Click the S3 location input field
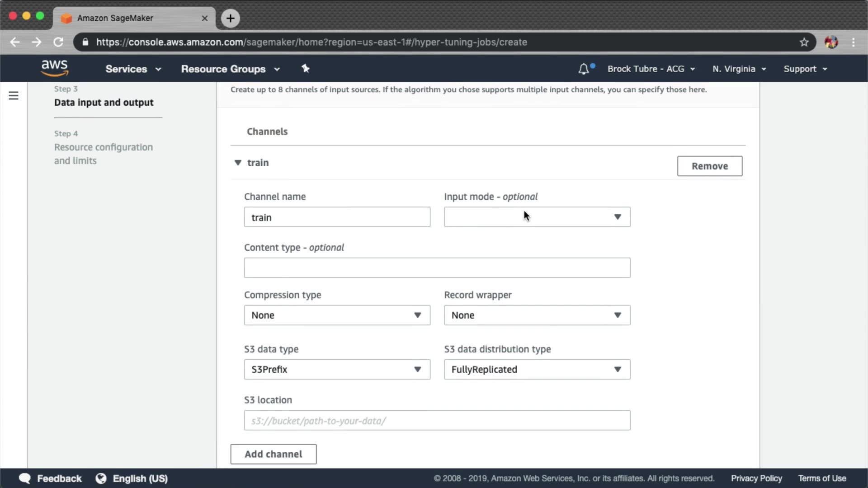Image resolution: width=868 pixels, height=488 pixels. pyautogui.click(x=437, y=420)
